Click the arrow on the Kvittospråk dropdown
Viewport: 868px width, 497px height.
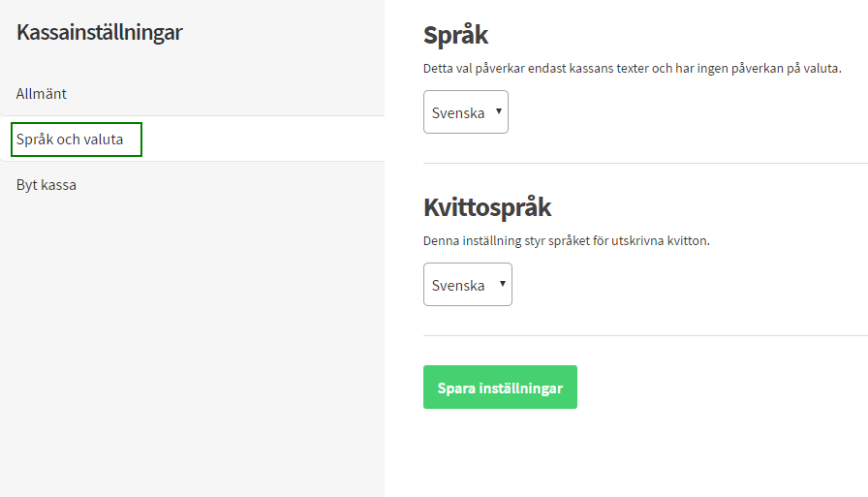point(503,284)
